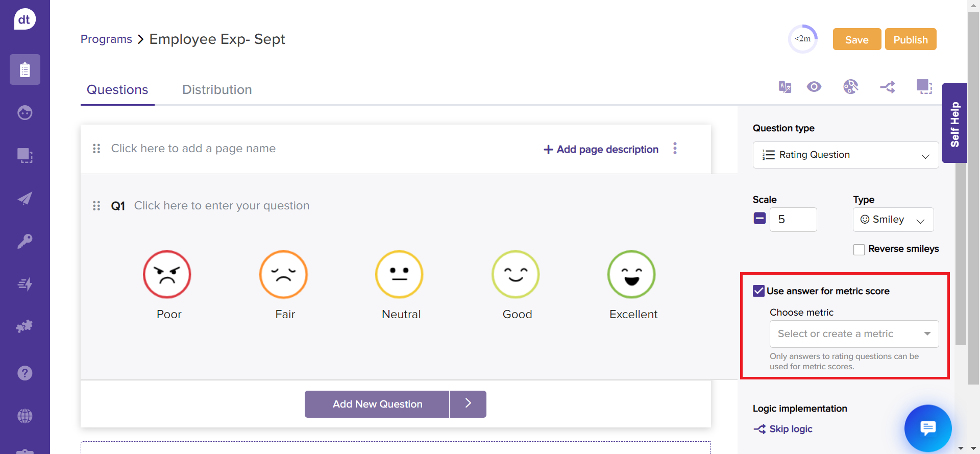980x454 pixels.
Task: Open the page options three-dot menu
Action: click(x=675, y=149)
